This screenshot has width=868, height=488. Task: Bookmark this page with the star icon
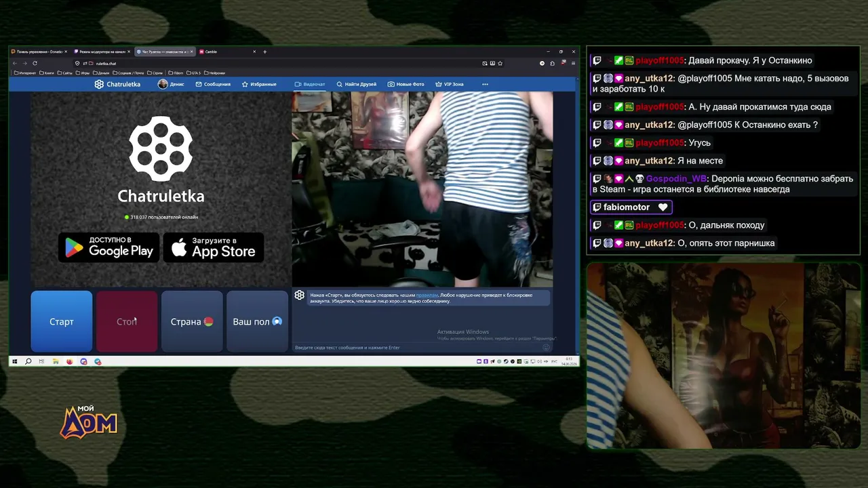coord(500,63)
